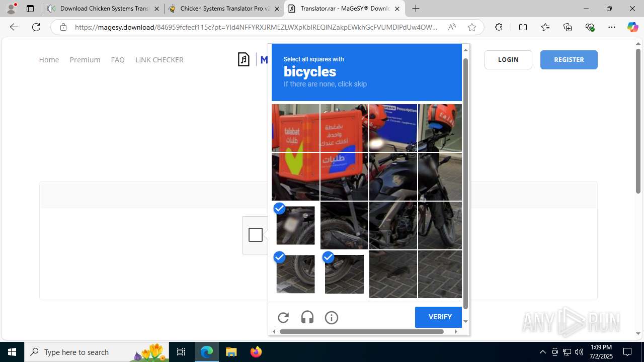Close the Download Chicken Systems Translator tab
Screen dimensions: 644x362
click(x=156, y=9)
